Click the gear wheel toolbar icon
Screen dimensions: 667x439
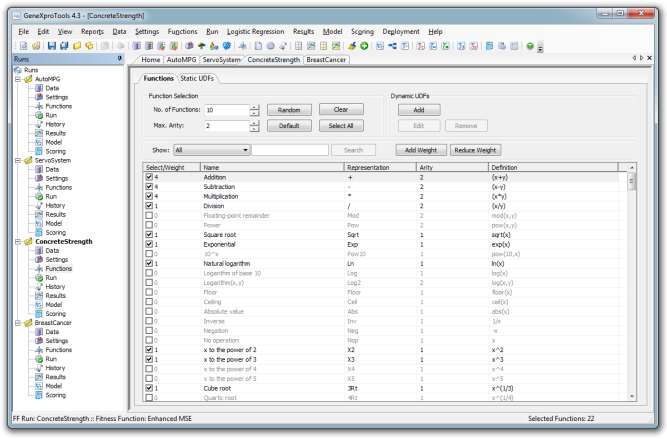click(271, 46)
